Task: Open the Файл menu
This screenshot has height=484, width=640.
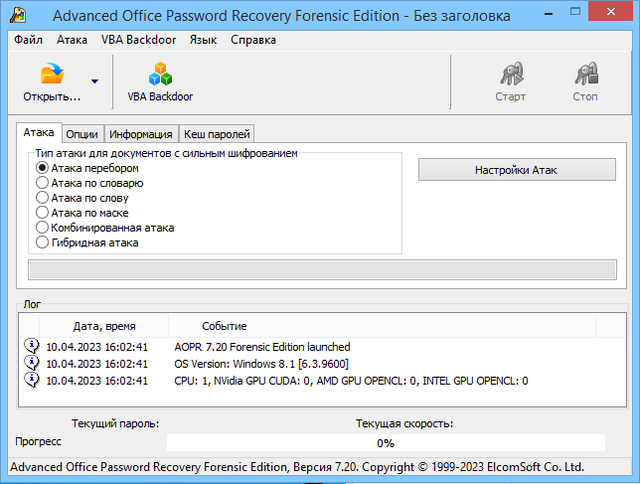Action: [30, 40]
